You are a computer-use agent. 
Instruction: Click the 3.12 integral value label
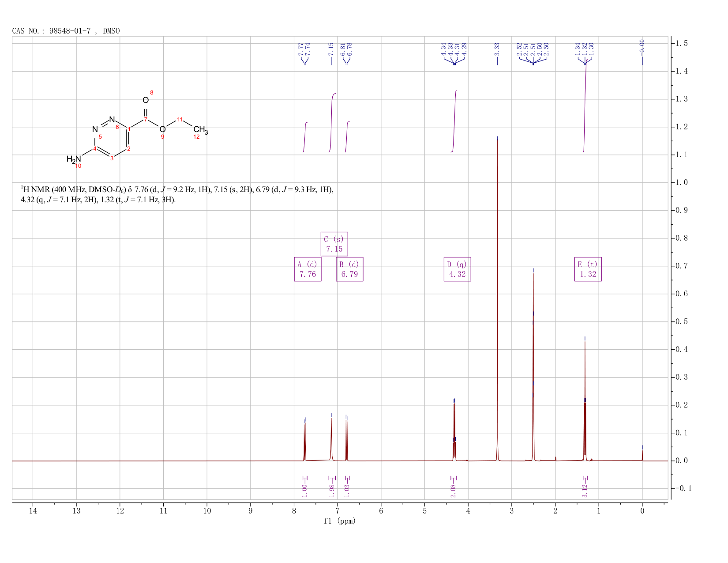(x=585, y=490)
